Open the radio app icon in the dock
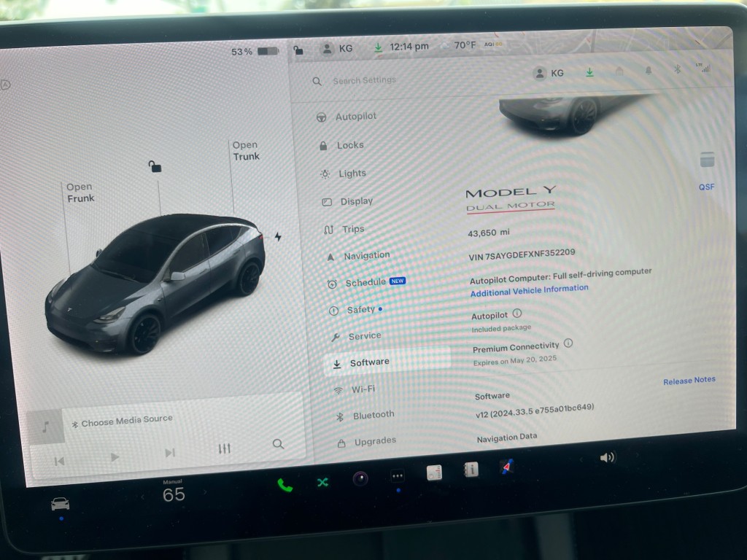Image resolution: width=747 pixels, height=560 pixels. [434, 472]
